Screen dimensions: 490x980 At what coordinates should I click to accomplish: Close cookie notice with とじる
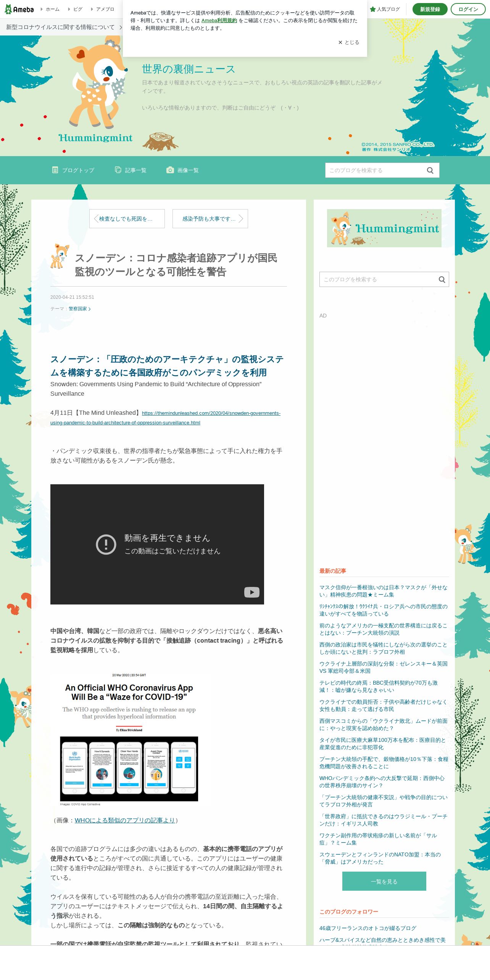pos(349,42)
